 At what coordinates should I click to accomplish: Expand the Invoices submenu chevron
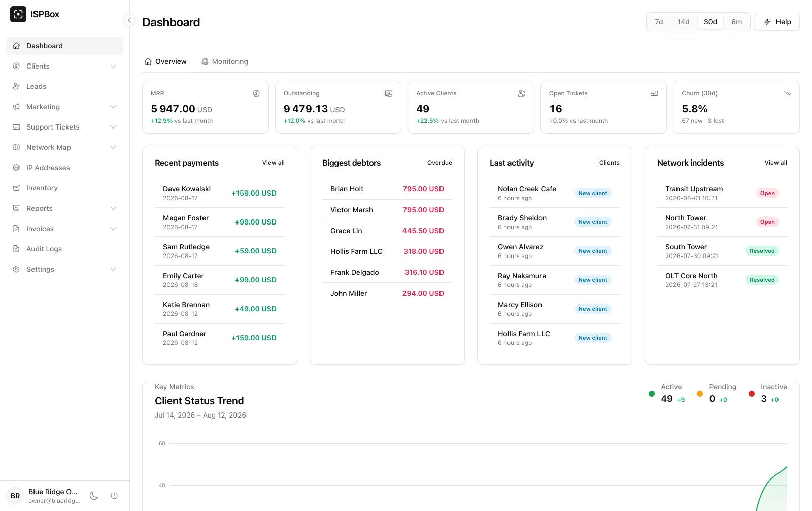(113, 229)
